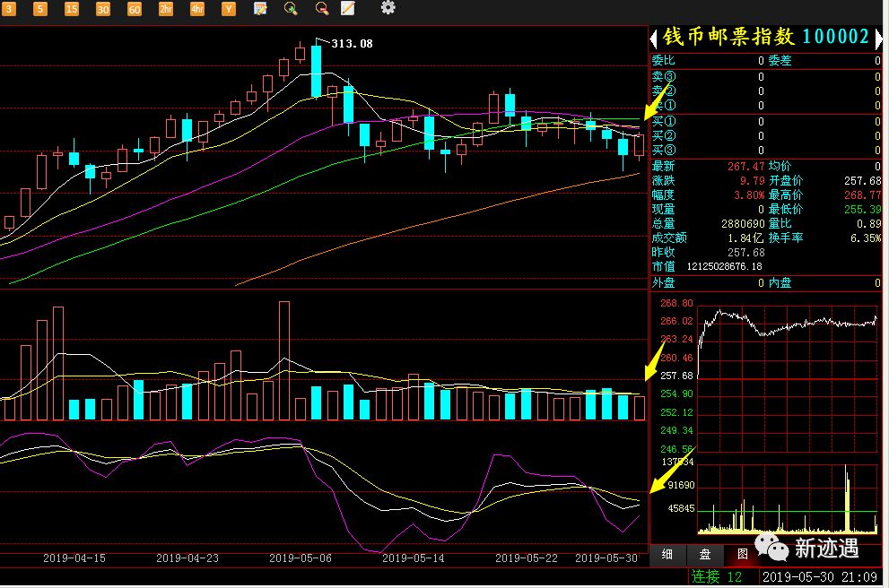889x588 pixels.
Task: Click highest price 268.77
Action: pyautogui.click(x=862, y=195)
